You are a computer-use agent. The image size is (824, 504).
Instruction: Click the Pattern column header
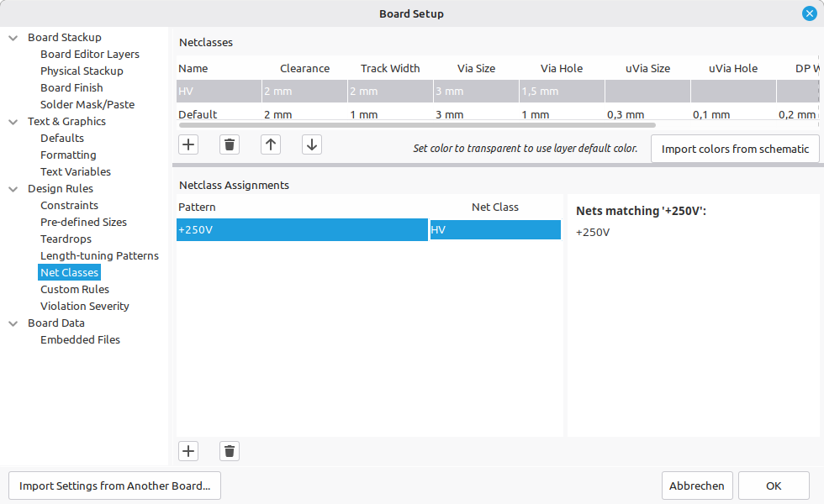302,207
